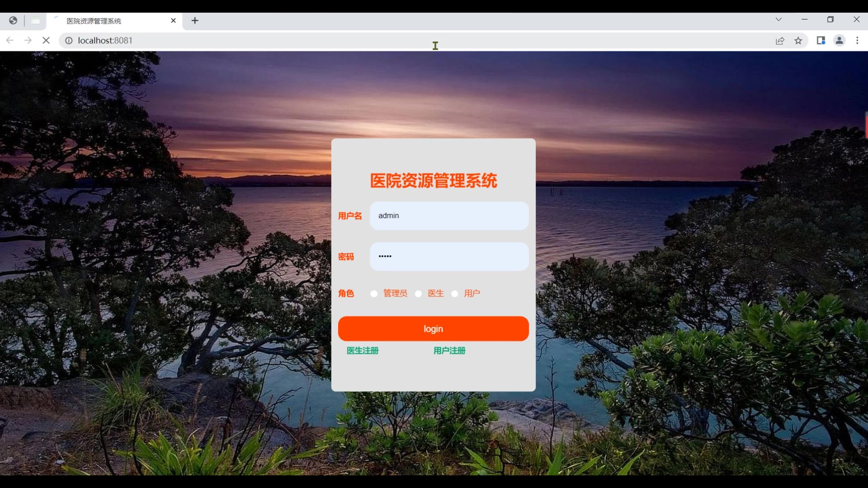Click the browser back arrow
The image size is (868, 488).
tap(9, 40)
